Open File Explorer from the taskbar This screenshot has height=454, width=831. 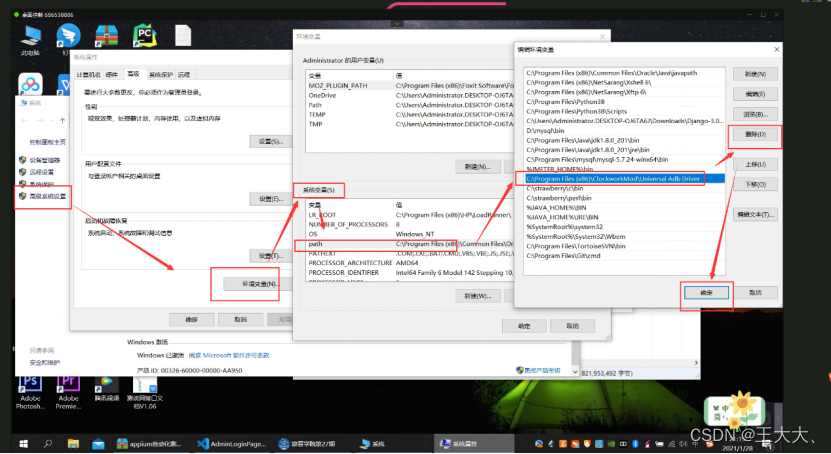click(73, 443)
